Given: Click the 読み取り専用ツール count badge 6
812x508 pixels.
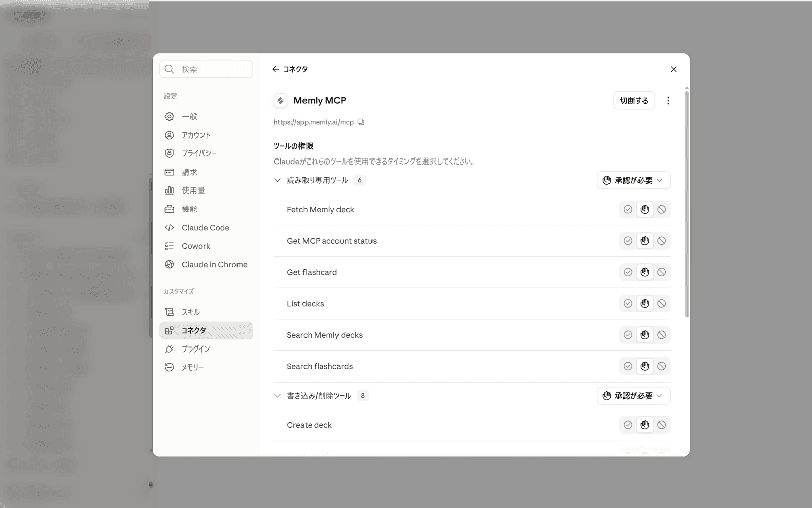Looking at the screenshot, I should [x=359, y=180].
